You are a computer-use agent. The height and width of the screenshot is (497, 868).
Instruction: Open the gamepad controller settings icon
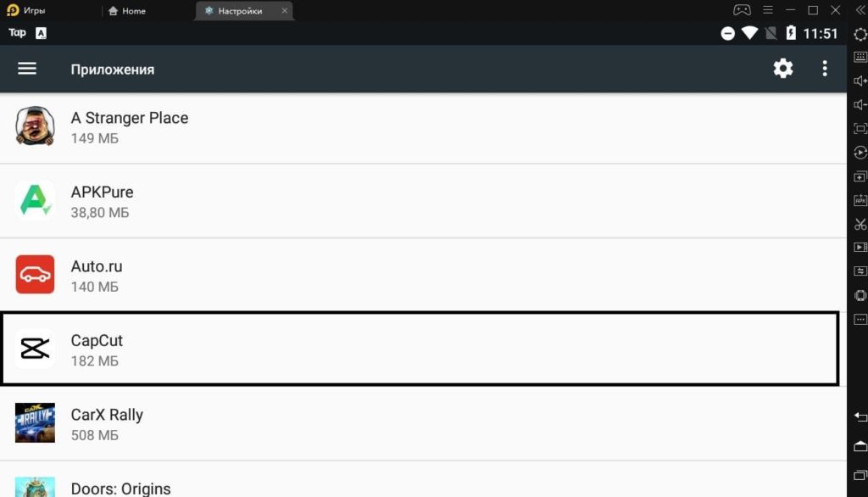pyautogui.click(x=742, y=10)
